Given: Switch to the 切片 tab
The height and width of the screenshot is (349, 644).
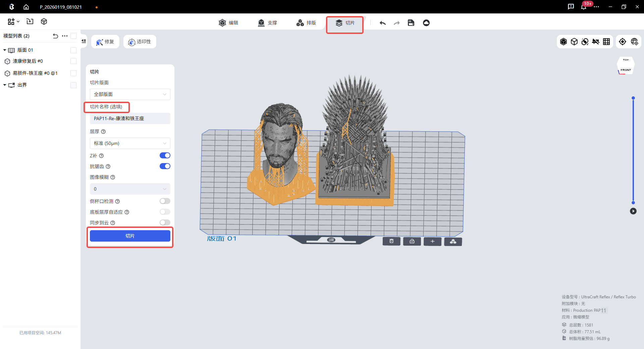Looking at the screenshot, I should click(345, 23).
